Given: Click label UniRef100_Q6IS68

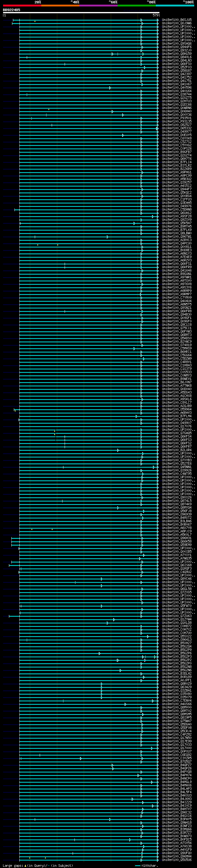Looking at the screenshot, I should (177, 565).
